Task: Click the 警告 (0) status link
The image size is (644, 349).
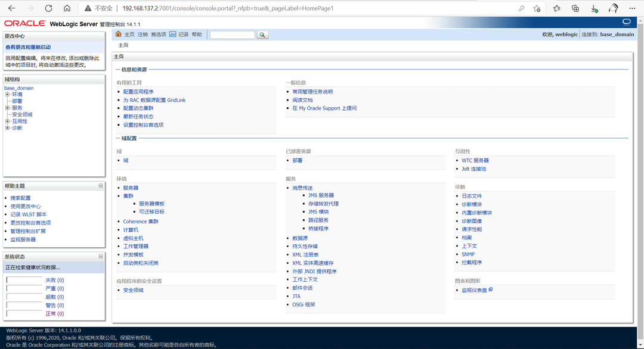Action: (x=55, y=306)
